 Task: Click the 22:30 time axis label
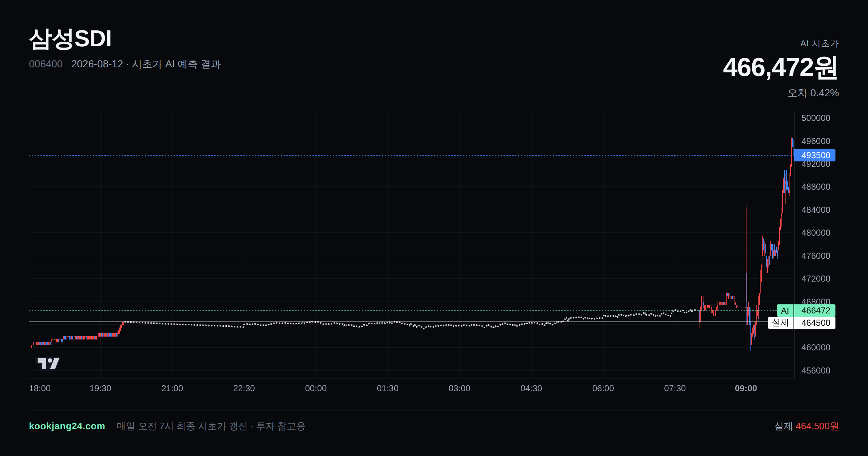[x=244, y=388]
